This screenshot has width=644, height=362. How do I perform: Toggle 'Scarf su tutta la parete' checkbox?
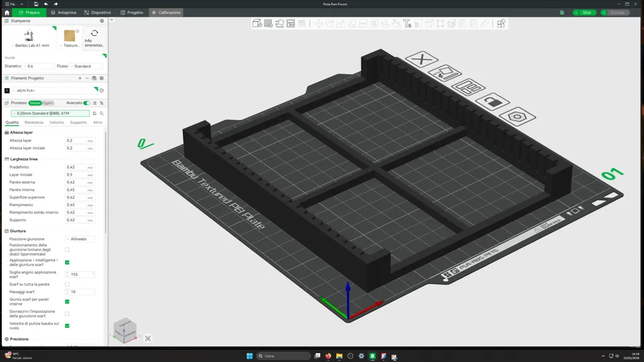(68, 284)
